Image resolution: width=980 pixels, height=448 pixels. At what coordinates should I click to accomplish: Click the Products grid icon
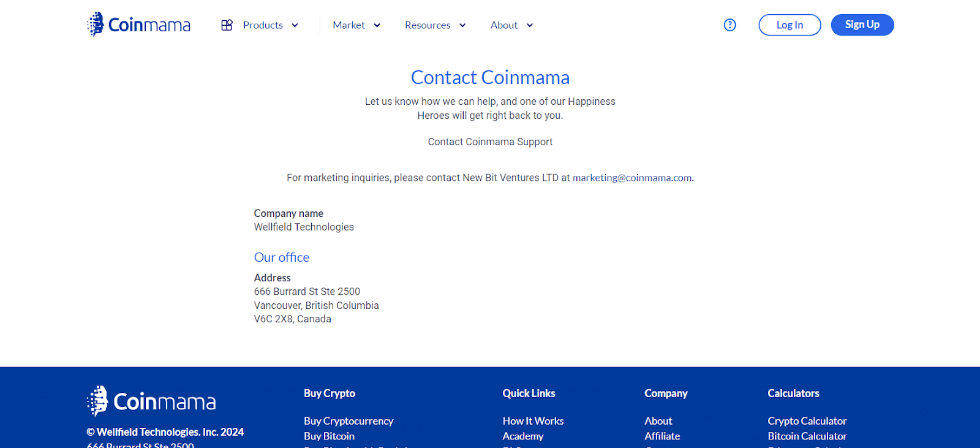tap(227, 25)
